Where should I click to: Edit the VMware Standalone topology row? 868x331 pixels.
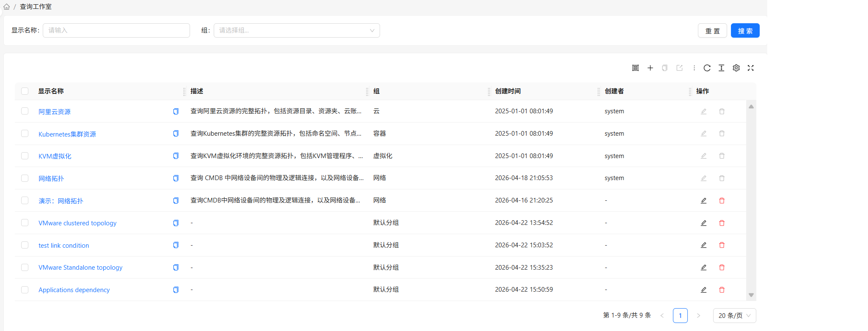click(x=704, y=268)
